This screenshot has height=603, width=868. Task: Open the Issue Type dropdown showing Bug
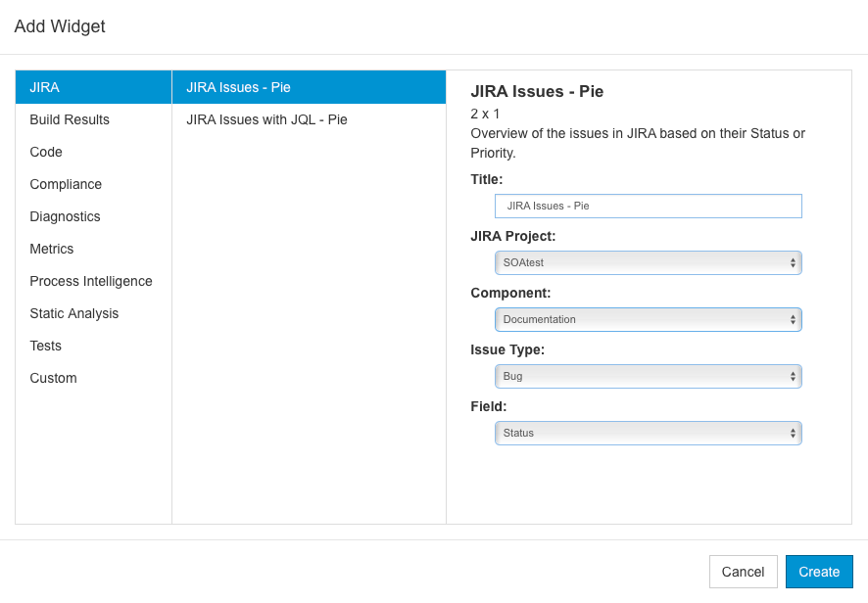point(649,376)
